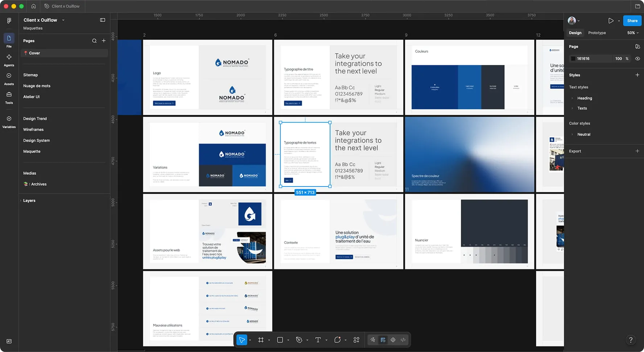Image resolution: width=644 pixels, height=352 pixels.
Task: Click the page background opacity 100 field
Action: click(x=618, y=59)
